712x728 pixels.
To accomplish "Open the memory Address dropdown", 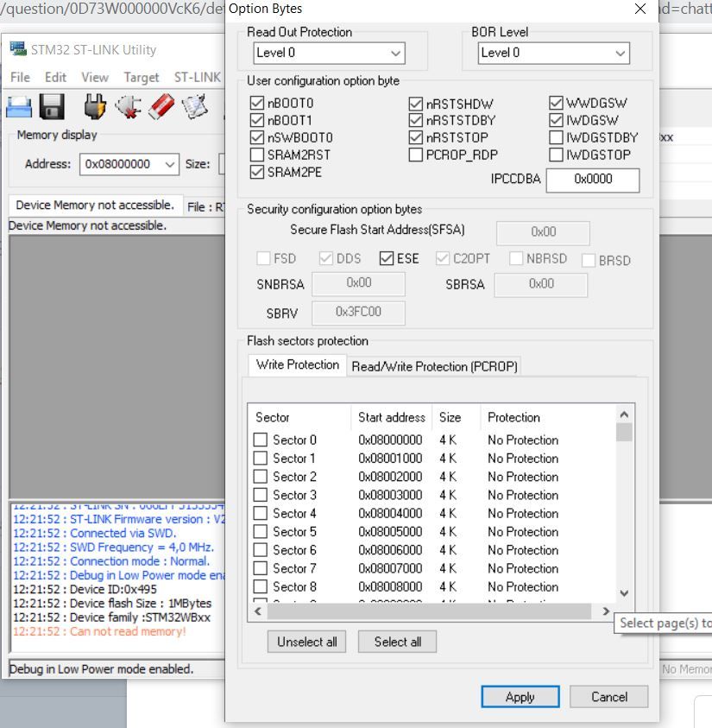I will click(x=129, y=164).
